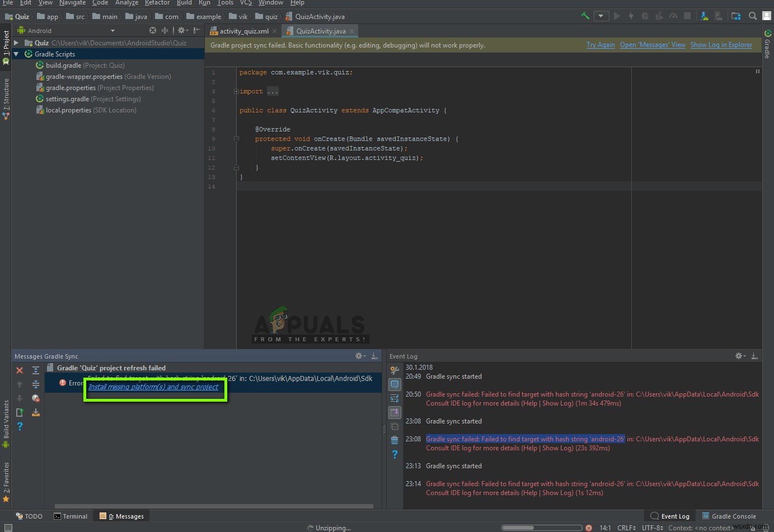Click Install missing platform(s) and sync project
The width and height of the screenshot is (774, 532).
155,387
